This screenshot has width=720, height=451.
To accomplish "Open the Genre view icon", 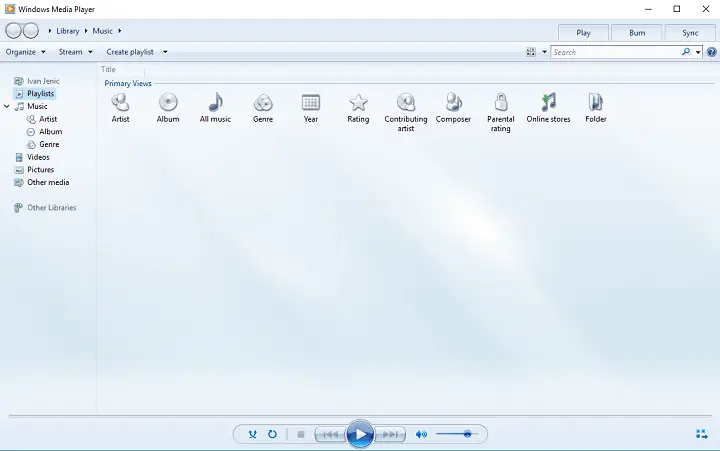I will tap(263, 102).
